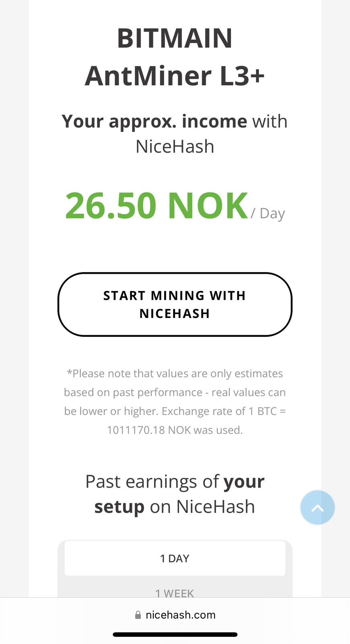Click the '/ Day' label
Image resolution: width=350 pixels, height=644 pixels.
[268, 213]
